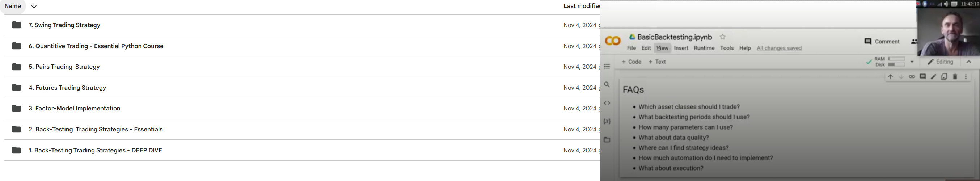The height and width of the screenshot is (181, 980).
Task: Sort files with the Name arrow
Action: (34, 6)
